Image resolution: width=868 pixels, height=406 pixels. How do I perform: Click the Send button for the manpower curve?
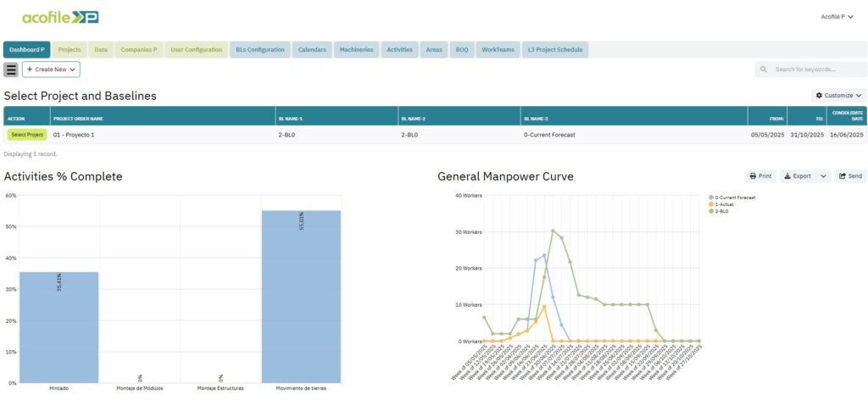pyautogui.click(x=849, y=176)
